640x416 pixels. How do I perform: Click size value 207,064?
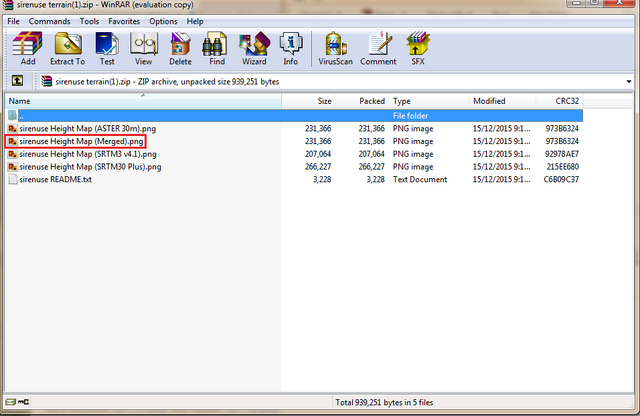(x=318, y=154)
